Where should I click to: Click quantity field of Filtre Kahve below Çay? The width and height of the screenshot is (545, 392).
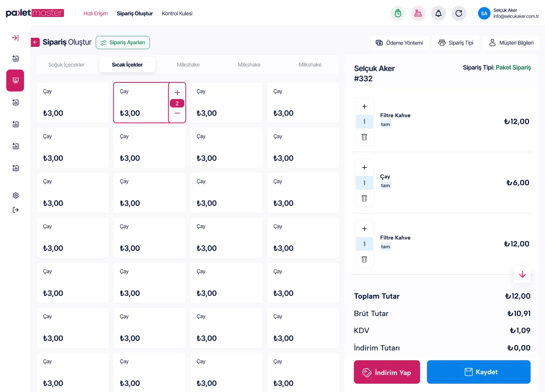tap(364, 244)
